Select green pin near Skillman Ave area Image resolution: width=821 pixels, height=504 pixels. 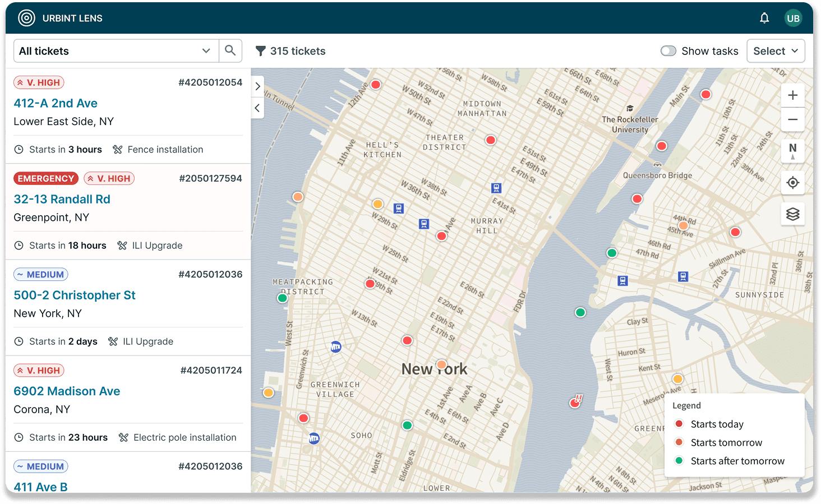pyautogui.click(x=612, y=253)
